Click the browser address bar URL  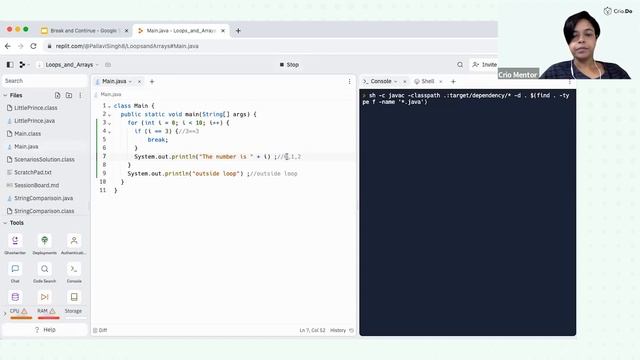(x=127, y=46)
